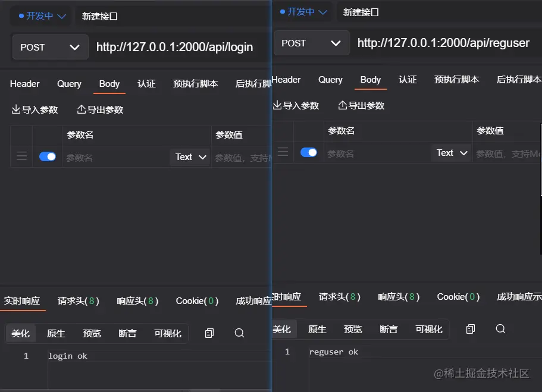Select the Body tab in the login panel
The height and width of the screenshot is (392, 542).
[x=109, y=84]
